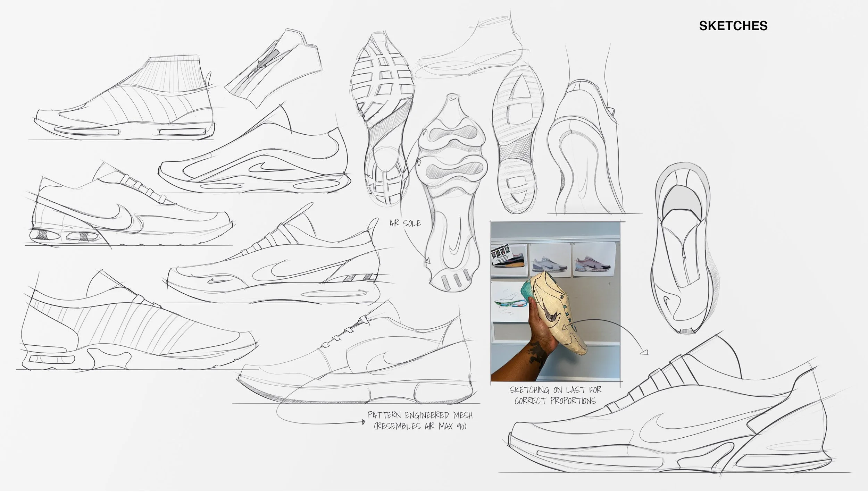The height and width of the screenshot is (496, 868).
Task: Click the Sketching on Last caption
Action: click(x=555, y=395)
